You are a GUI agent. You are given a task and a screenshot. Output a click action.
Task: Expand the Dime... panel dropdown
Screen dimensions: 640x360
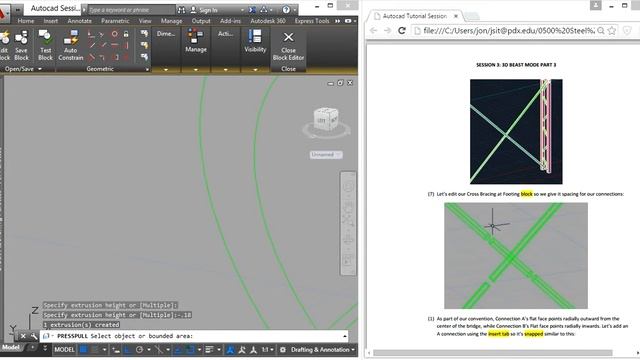pyautogui.click(x=166, y=70)
